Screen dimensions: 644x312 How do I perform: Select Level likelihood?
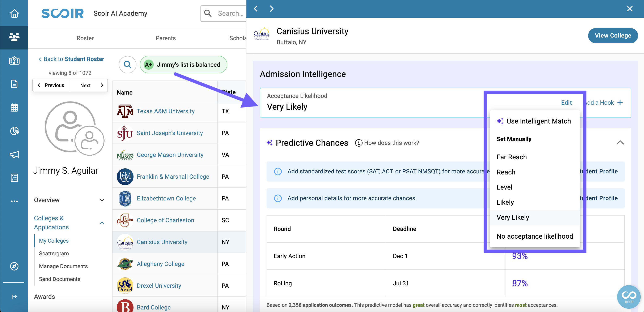534,187
